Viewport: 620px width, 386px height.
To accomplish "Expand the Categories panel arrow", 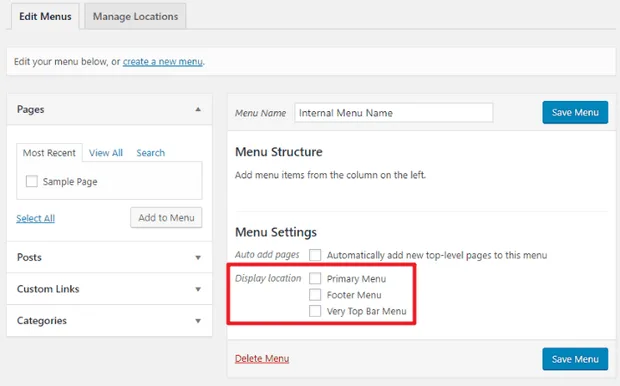I will tap(198, 321).
